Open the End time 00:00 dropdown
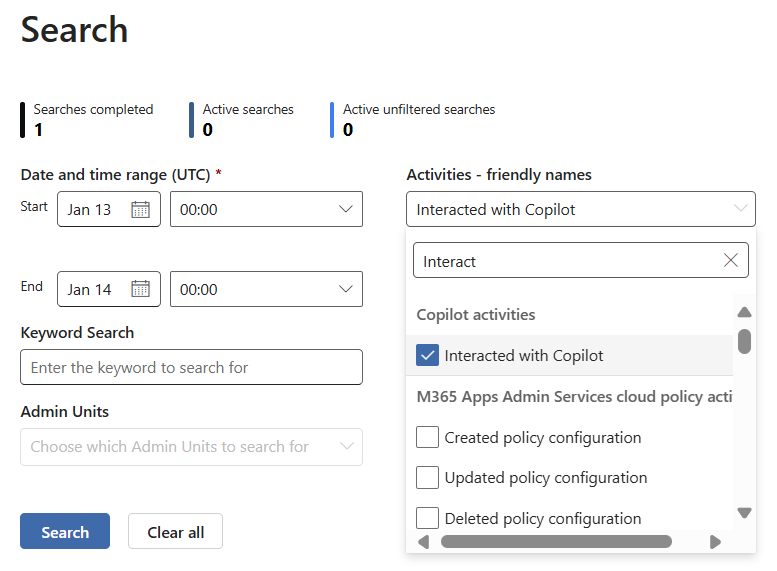Image resolution: width=777 pixels, height=571 pixels. 267,289
